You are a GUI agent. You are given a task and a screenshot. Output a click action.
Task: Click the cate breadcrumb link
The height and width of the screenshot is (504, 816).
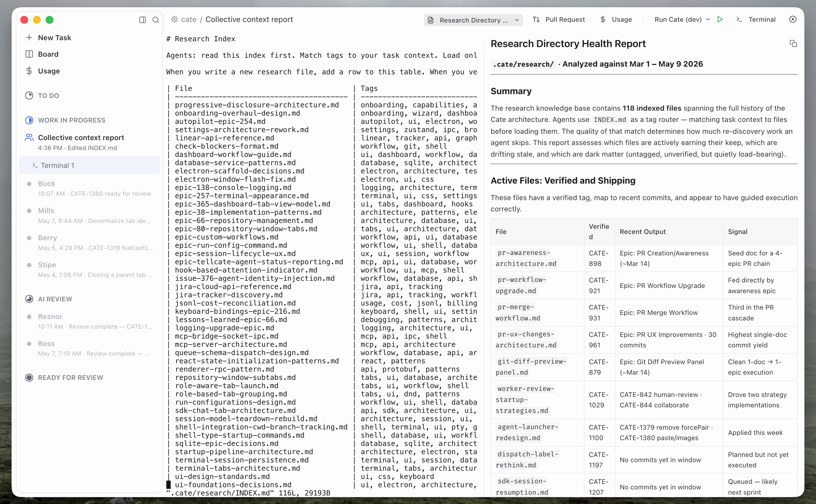pos(189,19)
